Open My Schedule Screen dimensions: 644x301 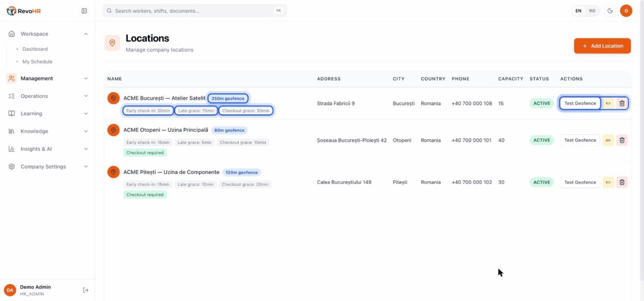point(37,62)
